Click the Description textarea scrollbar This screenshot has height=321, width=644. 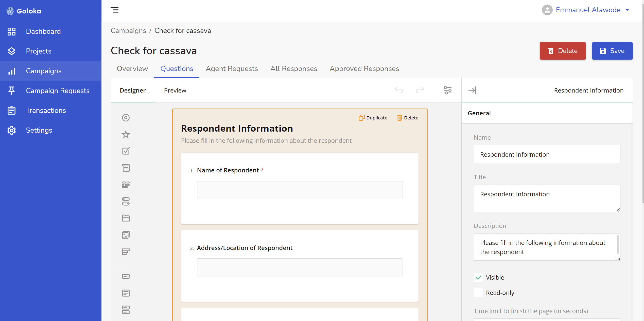tap(618, 244)
